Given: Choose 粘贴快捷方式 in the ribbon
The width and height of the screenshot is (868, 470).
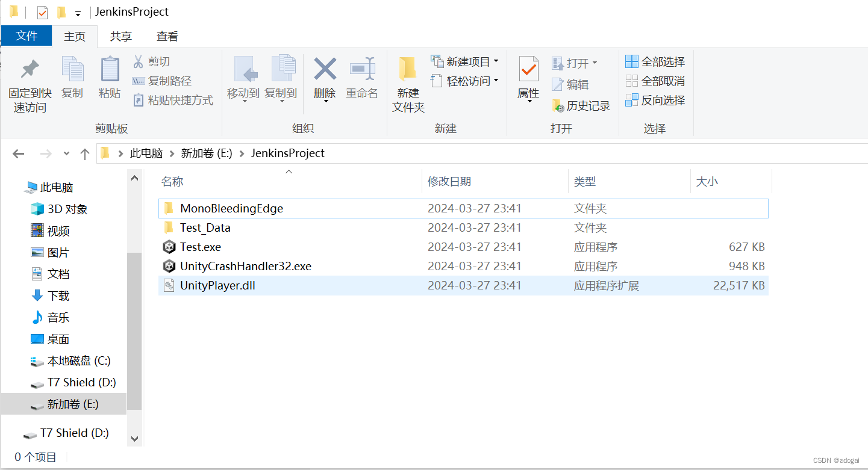Looking at the screenshot, I should pos(173,100).
